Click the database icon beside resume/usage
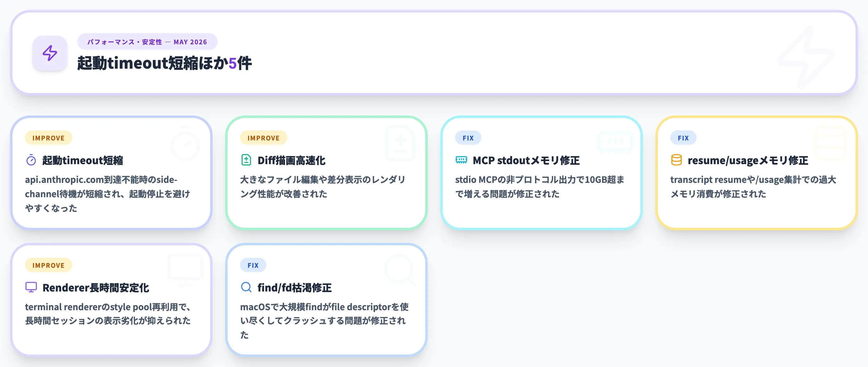 (676, 160)
